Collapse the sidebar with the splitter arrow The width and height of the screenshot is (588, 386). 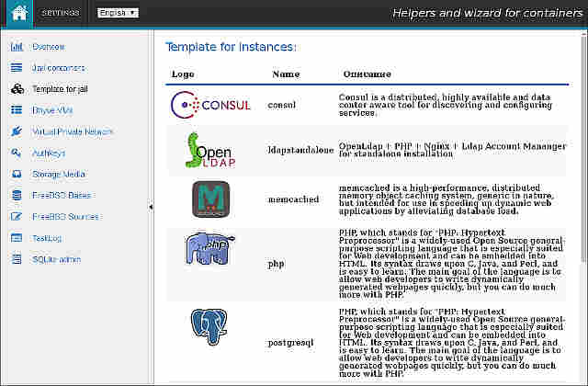151,207
